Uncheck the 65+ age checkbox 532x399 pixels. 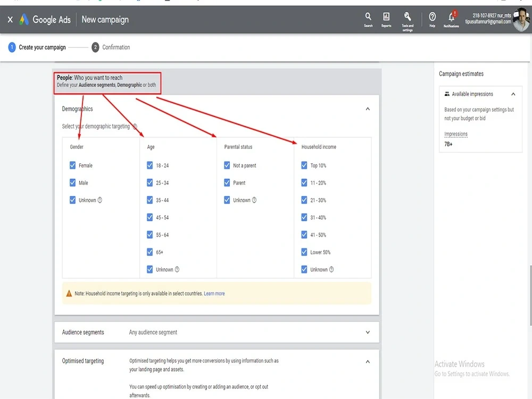[x=149, y=252]
